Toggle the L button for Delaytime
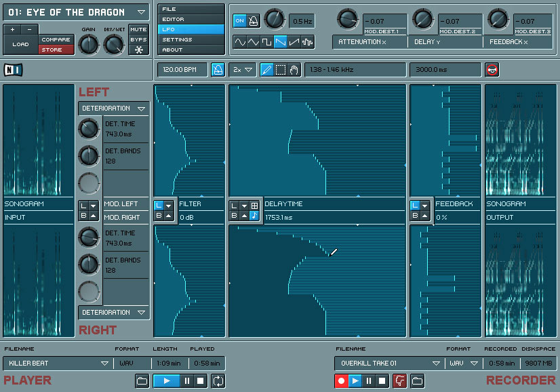This screenshot has width=560, height=392. coord(234,205)
